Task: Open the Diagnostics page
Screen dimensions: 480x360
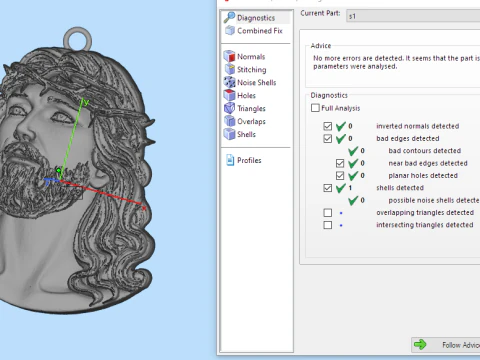Action: (256, 17)
